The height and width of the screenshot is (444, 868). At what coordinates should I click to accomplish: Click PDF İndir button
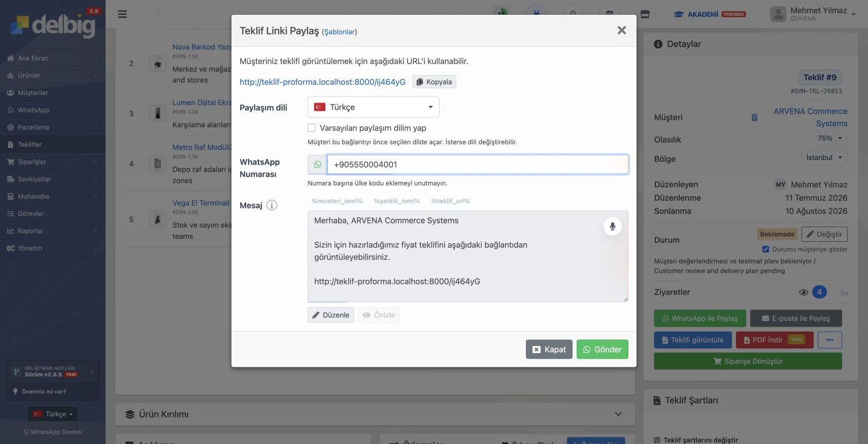775,340
